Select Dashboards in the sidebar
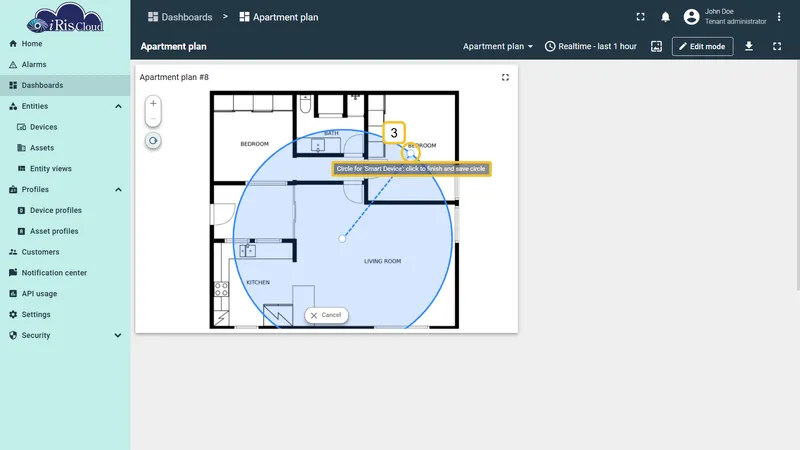Screen dimensions: 800x450 coord(65,85)
